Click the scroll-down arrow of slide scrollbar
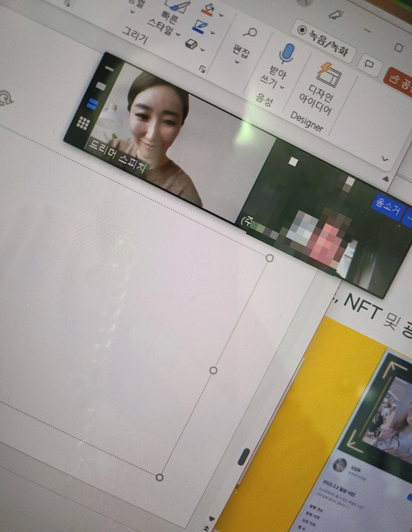412x532 pixels. (211, 518)
